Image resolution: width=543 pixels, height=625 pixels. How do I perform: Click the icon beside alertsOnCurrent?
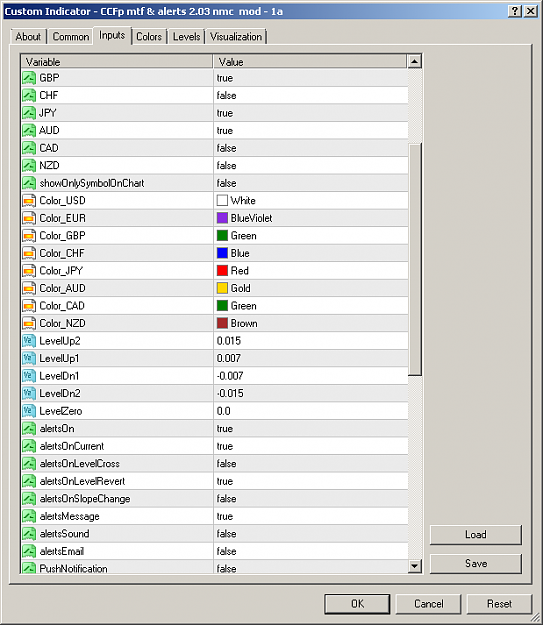[29, 446]
